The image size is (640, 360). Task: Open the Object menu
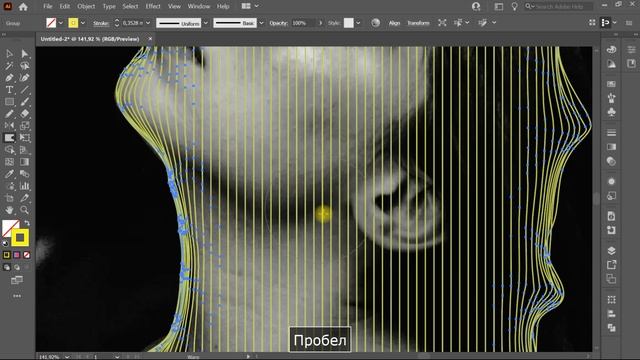click(x=86, y=6)
